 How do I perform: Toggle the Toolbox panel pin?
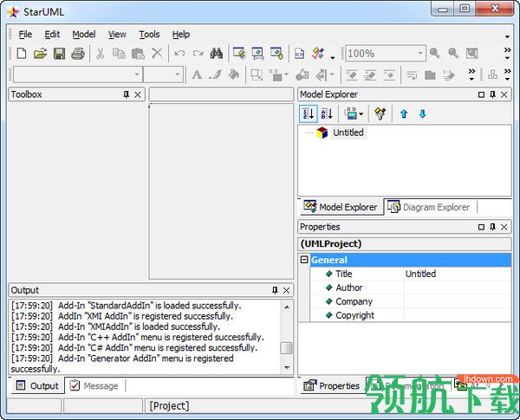pyautogui.click(x=126, y=94)
